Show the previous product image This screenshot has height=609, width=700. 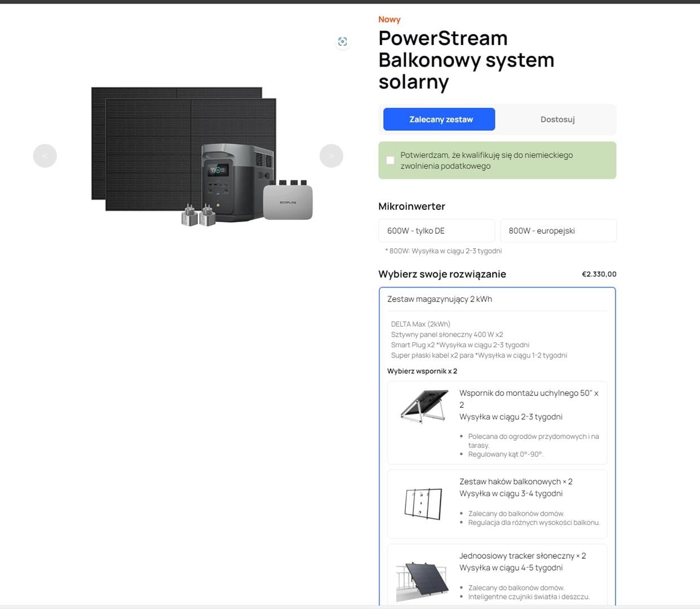click(45, 156)
